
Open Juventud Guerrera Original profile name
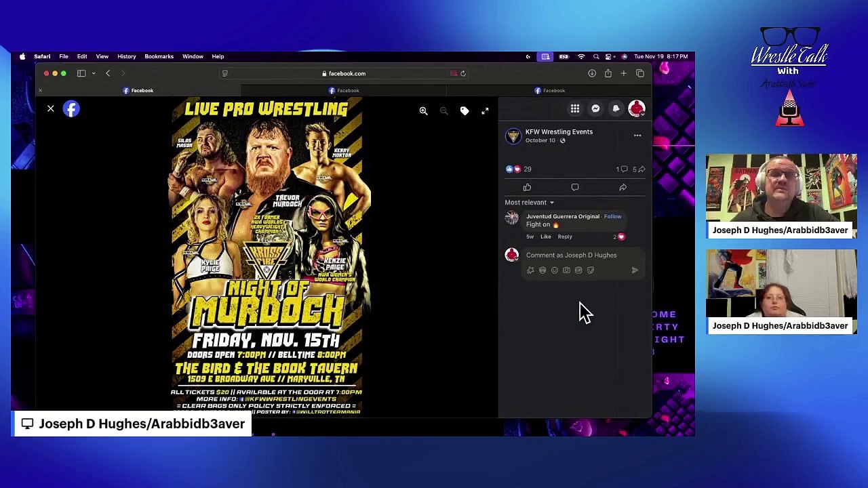tap(563, 216)
